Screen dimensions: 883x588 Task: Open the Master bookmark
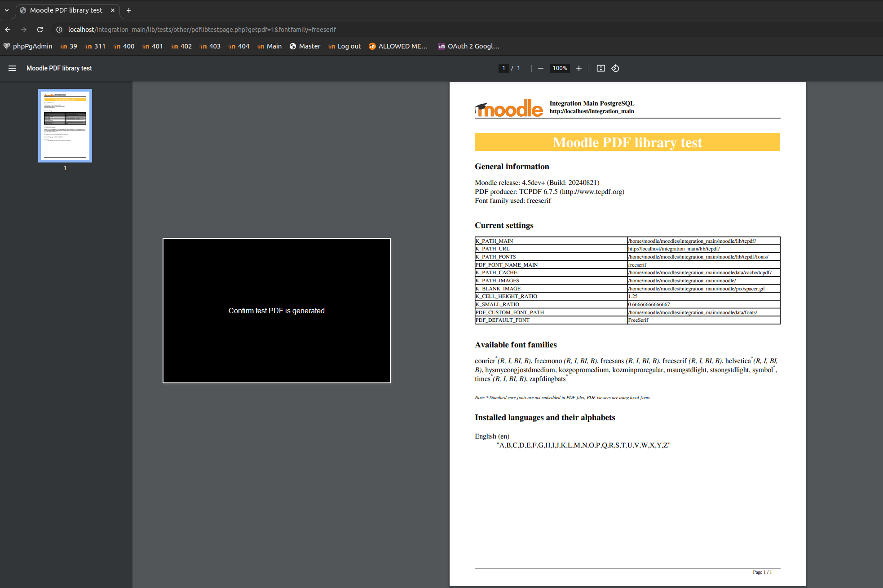[x=305, y=46]
